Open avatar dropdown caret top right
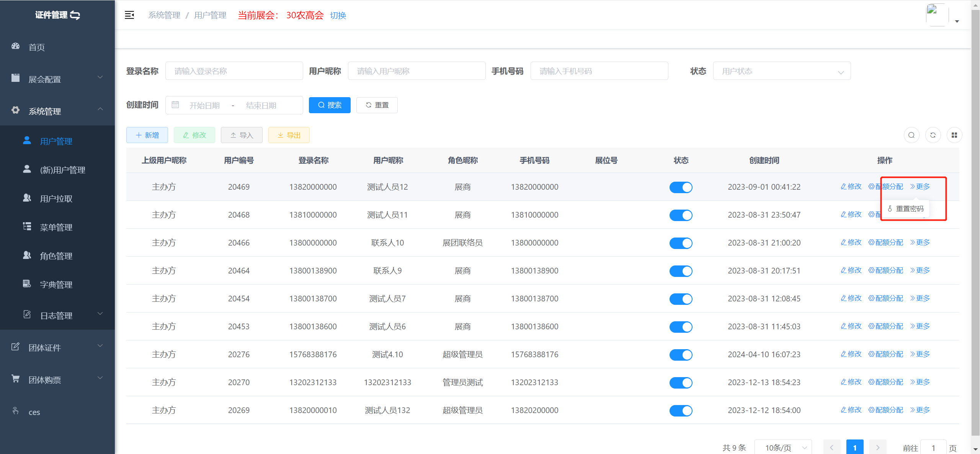 pos(957,21)
